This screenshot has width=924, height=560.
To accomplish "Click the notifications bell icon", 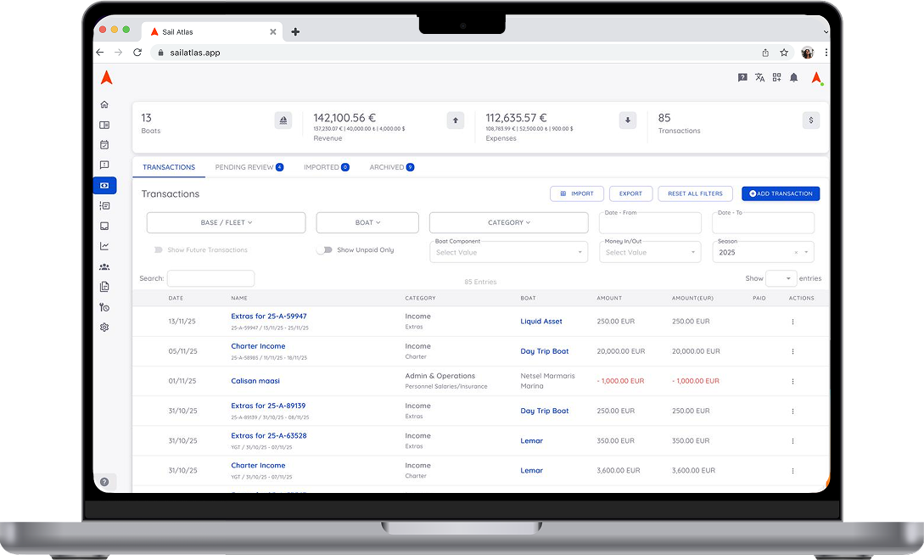I will 793,77.
